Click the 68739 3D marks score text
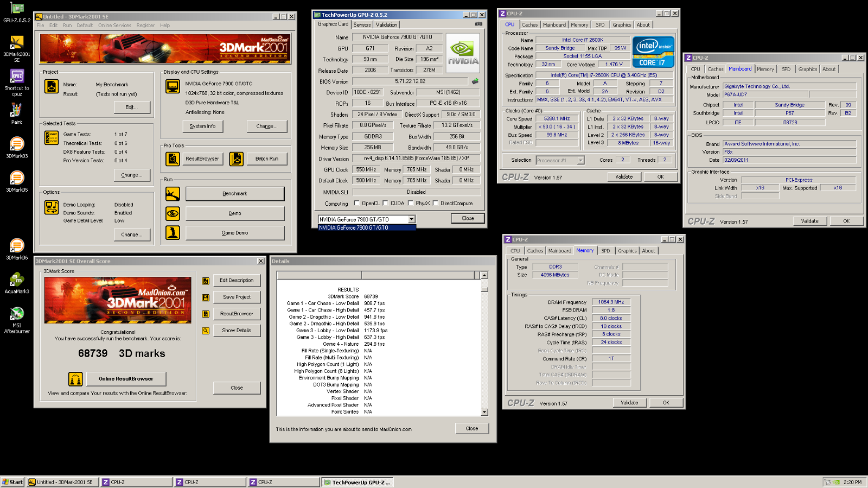 pyautogui.click(x=122, y=353)
